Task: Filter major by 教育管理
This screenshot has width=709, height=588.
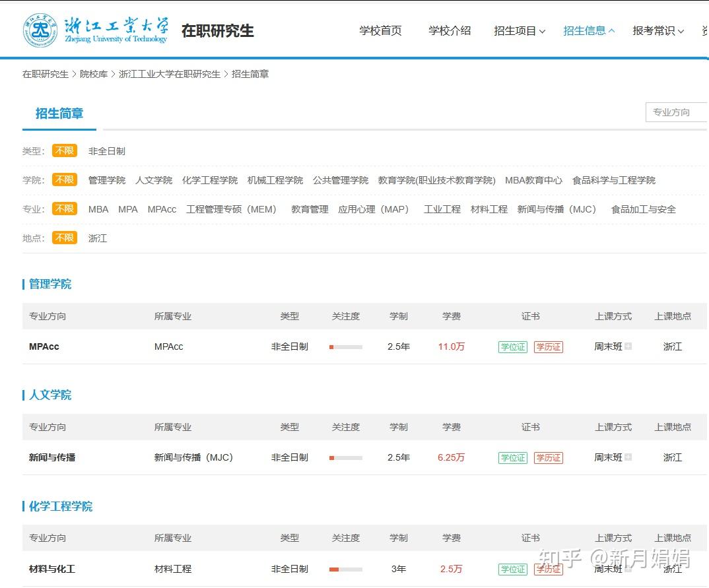Action: pos(310,209)
